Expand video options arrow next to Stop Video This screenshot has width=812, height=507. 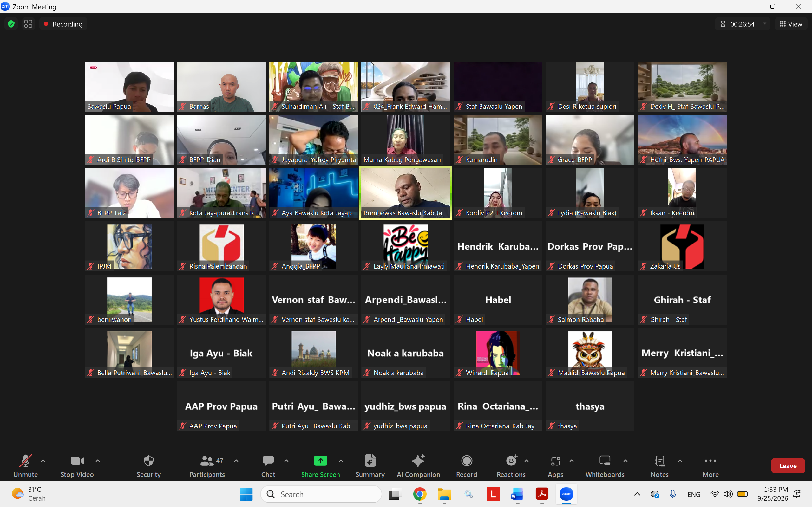coord(98,461)
